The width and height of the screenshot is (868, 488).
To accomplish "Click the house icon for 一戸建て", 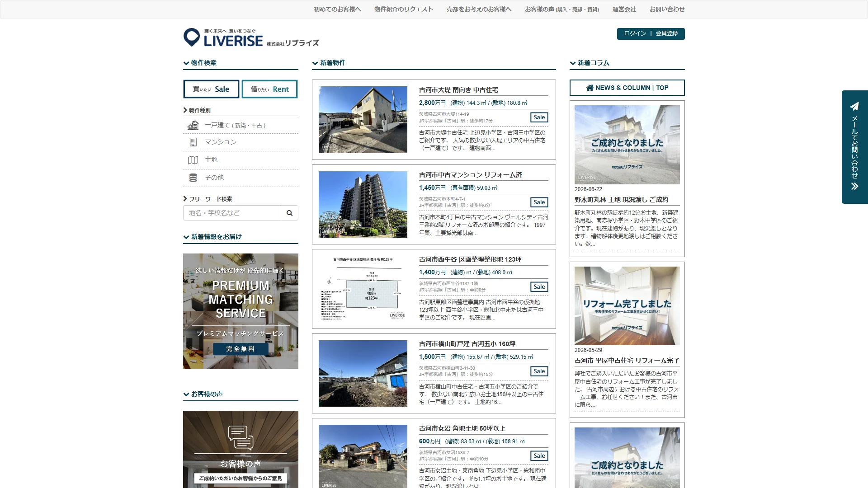I will coord(193,125).
